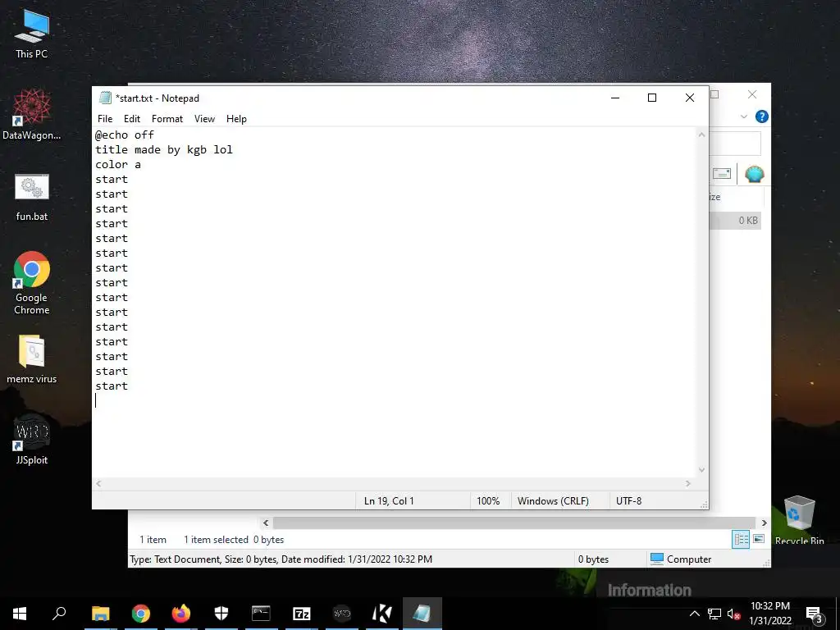The width and height of the screenshot is (840, 630).
Task: Open Windows Security shield on taskbar
Action: click(221, 614)
